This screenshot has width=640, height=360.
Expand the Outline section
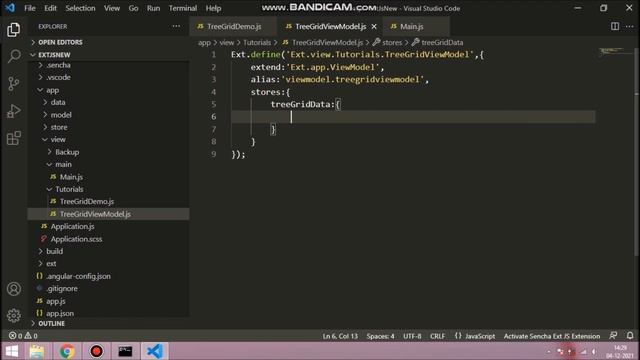[x=51, y=323]
